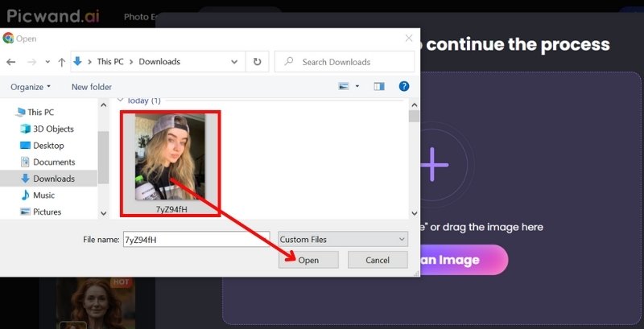Go up one folder level
Screen dimensions: 644x329
coord(62,62)
